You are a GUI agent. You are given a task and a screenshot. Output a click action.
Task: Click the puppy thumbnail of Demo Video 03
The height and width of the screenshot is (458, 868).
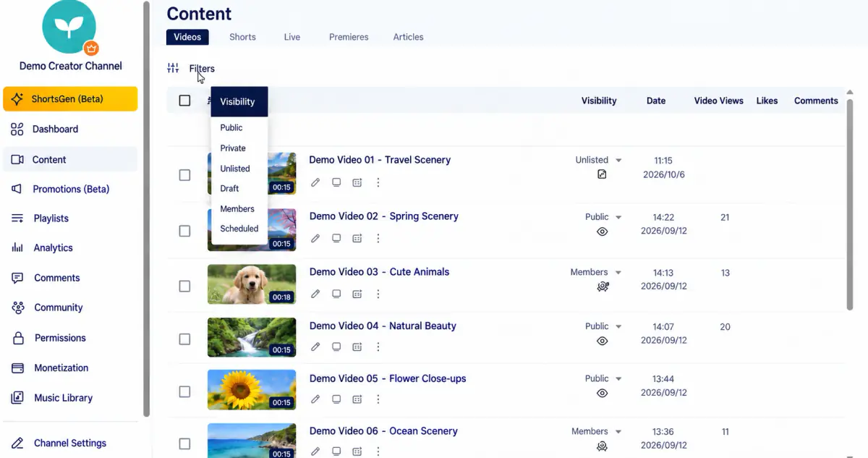click(x=252, y=284)
